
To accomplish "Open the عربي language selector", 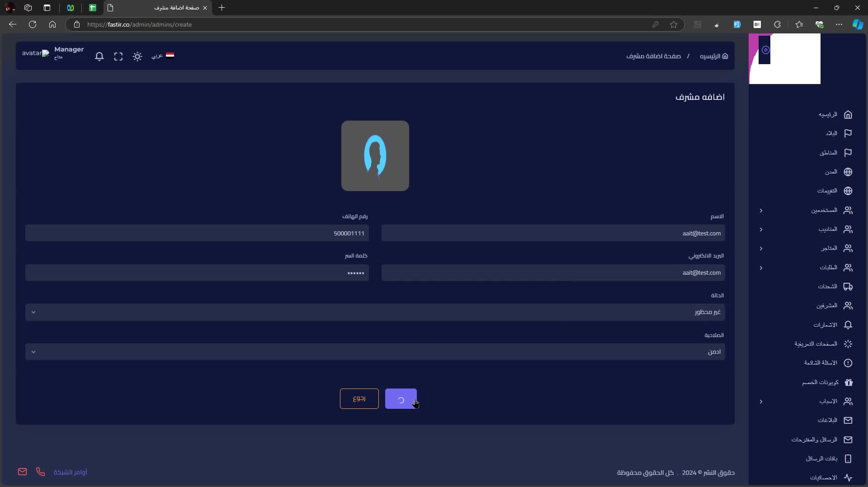I will 162,56.
